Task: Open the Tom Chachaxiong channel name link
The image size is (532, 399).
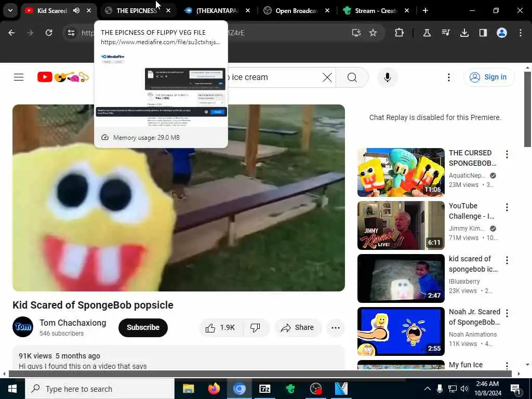Action: 73,323
